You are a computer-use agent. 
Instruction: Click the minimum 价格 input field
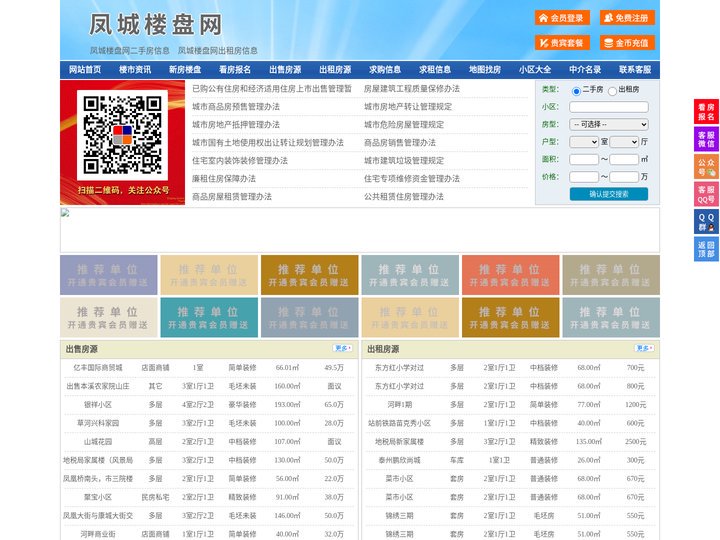click(584, 177)
